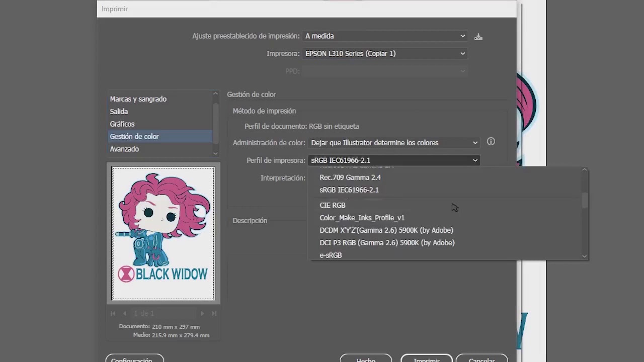Go to next page in preview navigator
Screen dimensions: 644x362
(202, 313)
